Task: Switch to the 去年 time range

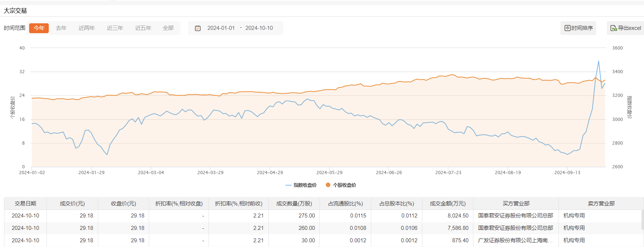Action: [61, 28]
